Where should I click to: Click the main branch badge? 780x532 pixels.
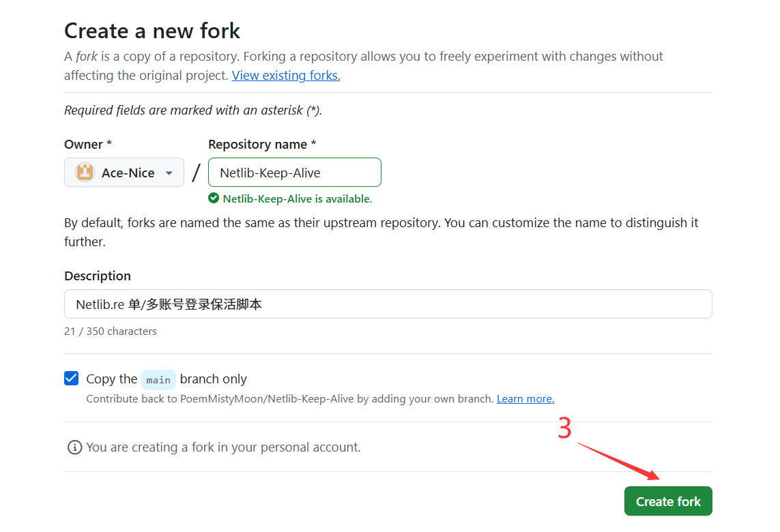(158, 380)
